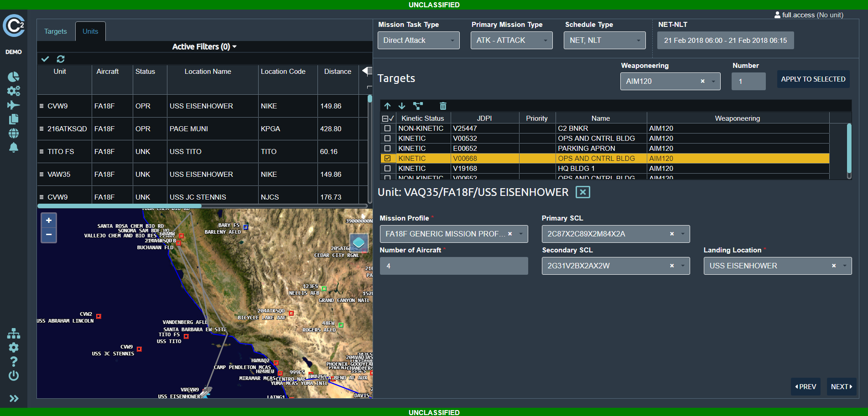868x416 pixels.
Task: Click the pie chart icon in sidebar
Action: [14, 77]
